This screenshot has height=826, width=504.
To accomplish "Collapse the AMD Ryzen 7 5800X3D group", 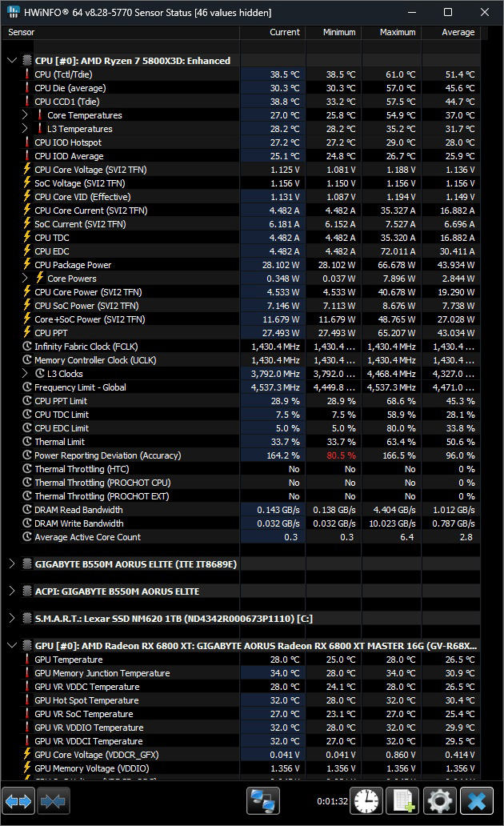I will click(x=12, y=61).
